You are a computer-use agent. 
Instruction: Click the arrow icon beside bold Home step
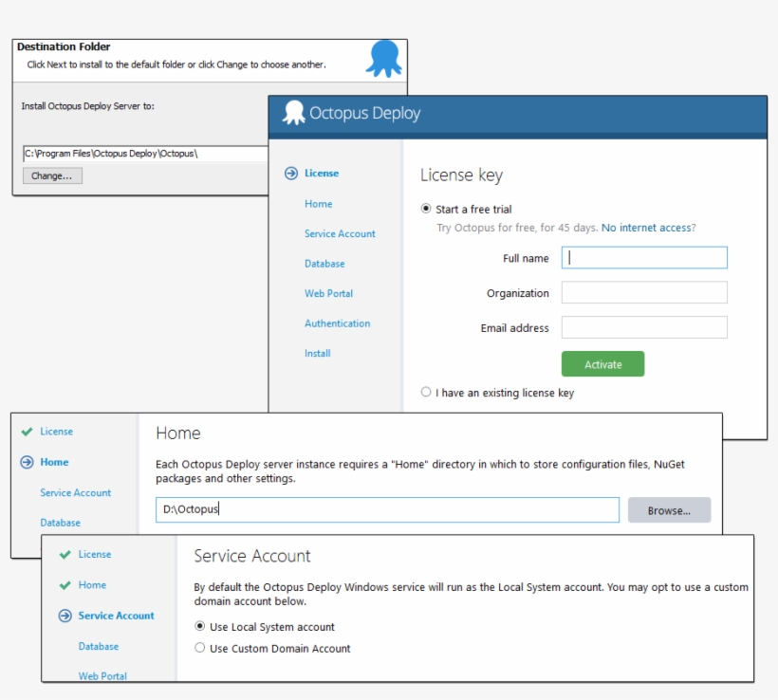coord(27,462)
